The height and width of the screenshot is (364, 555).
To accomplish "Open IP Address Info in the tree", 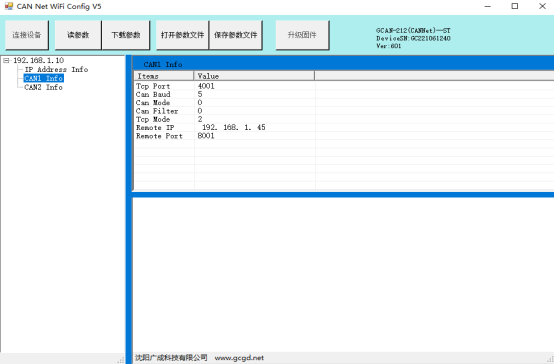I will 56,69.
